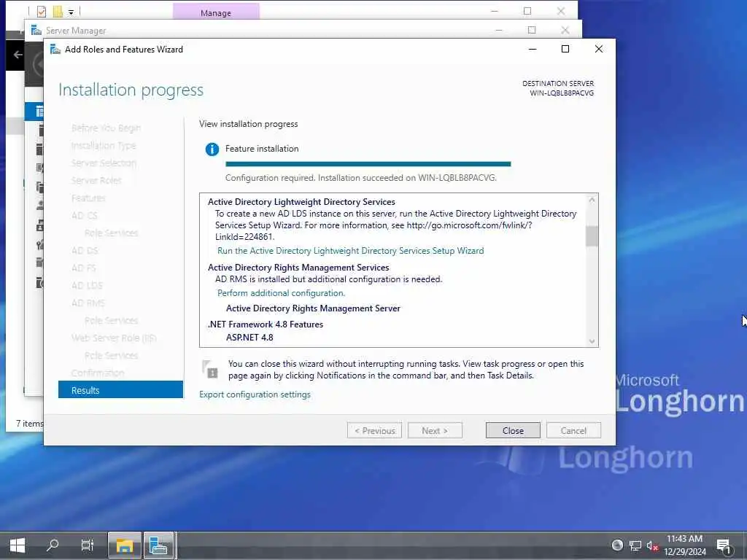Run the AD Lightweight Directory Services Setup Wizard link
Screen dimensions: 747x560
(351, 251)
